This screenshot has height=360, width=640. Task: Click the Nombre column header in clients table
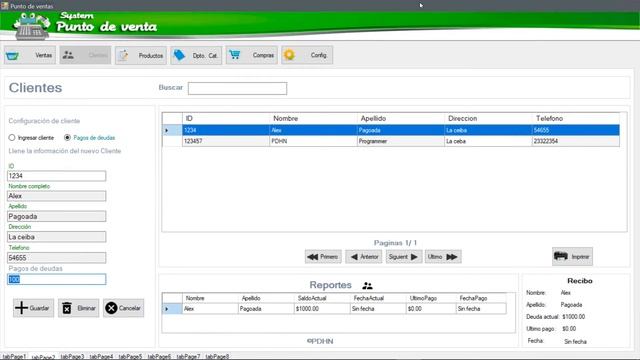coord(313,119)
